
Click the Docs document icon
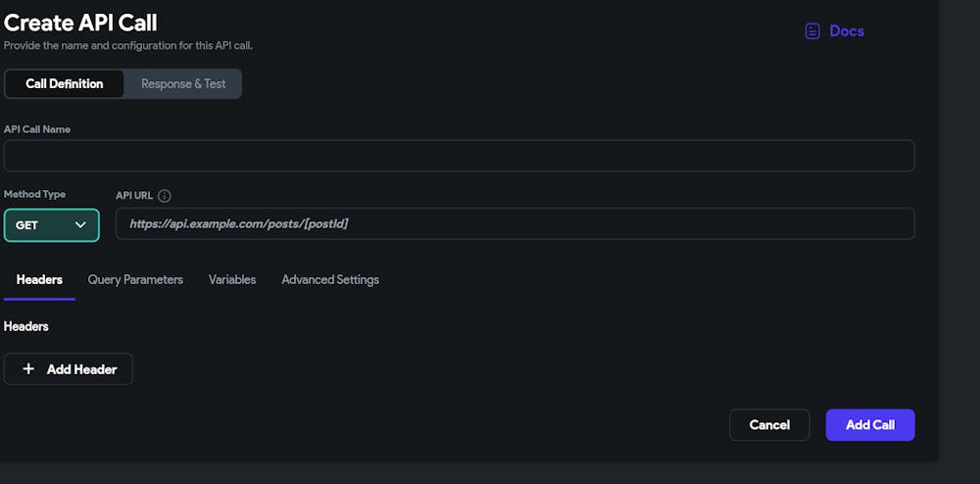pyautogui.click(x=811, y=31)
